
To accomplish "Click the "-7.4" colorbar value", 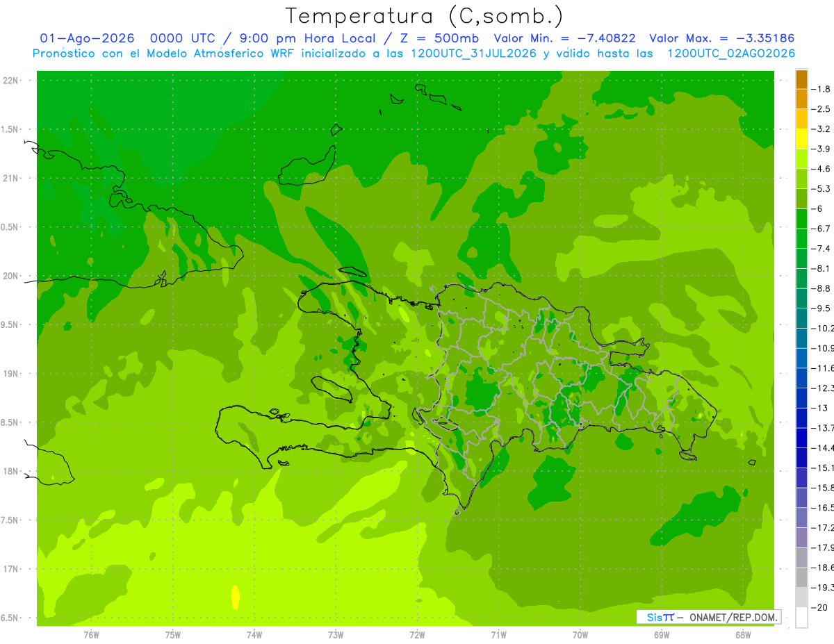I will click(x=821, y=248).
